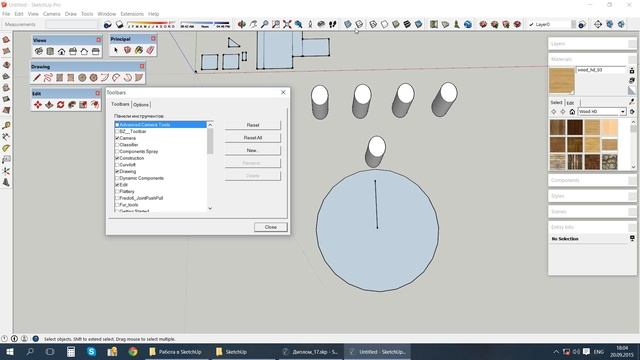This screenshot has height=360, width=640.
Task: Switch to Front view in Views toolbar
Action: tap(61, 51)
